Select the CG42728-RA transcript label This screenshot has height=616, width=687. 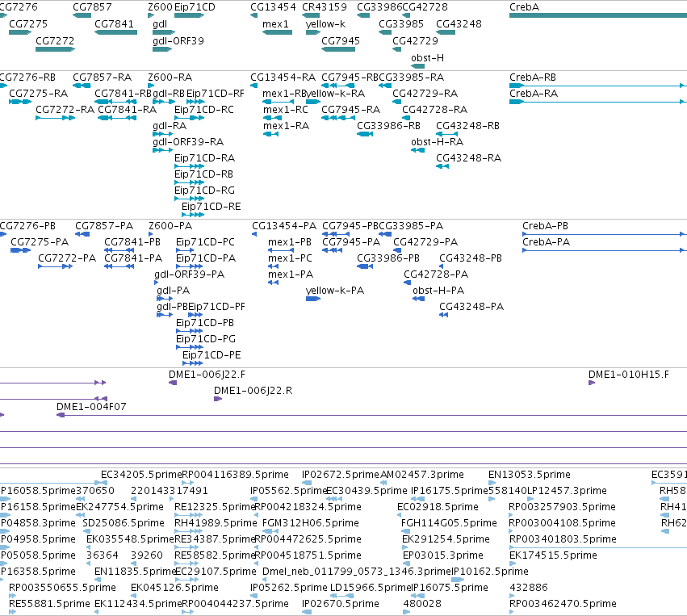point(434,110)
